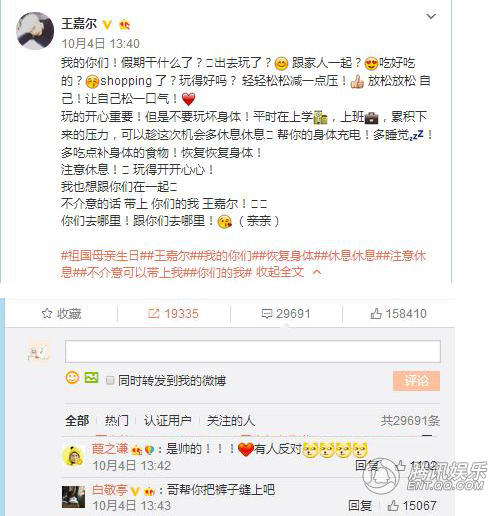
Task: Collapse the post with 收起全文
Action: click(x=280, y=272)
